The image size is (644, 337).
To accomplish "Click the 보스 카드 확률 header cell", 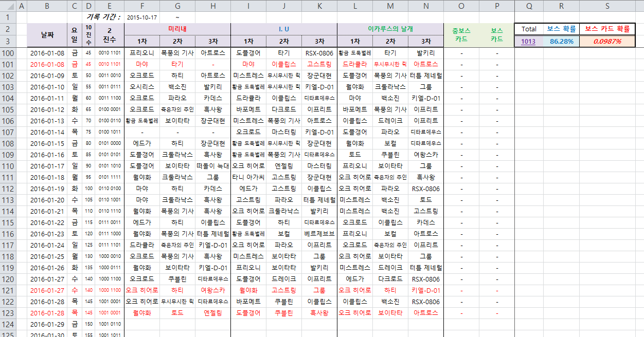I will point(607,29).
